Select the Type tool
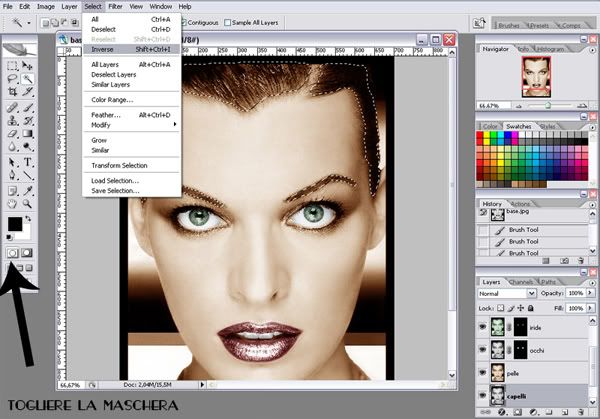 pyautogui.click(x=28, y=162)
